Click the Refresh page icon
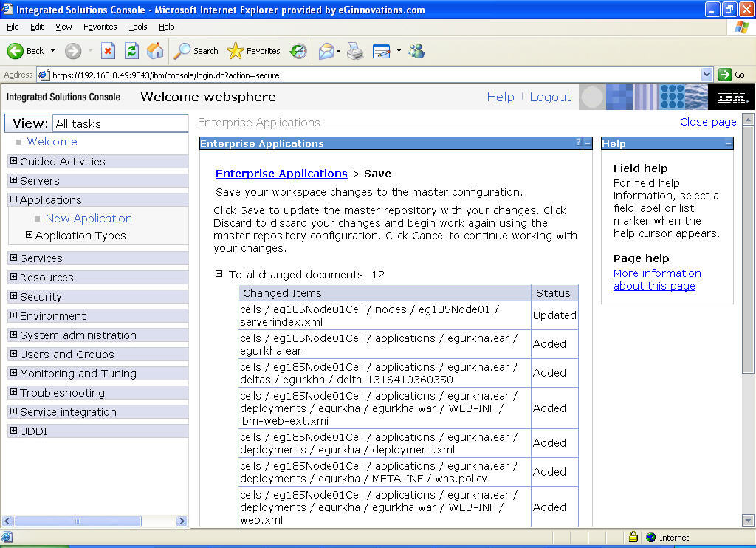This screenshot has width=756, height=548. (x=131, y=51)
